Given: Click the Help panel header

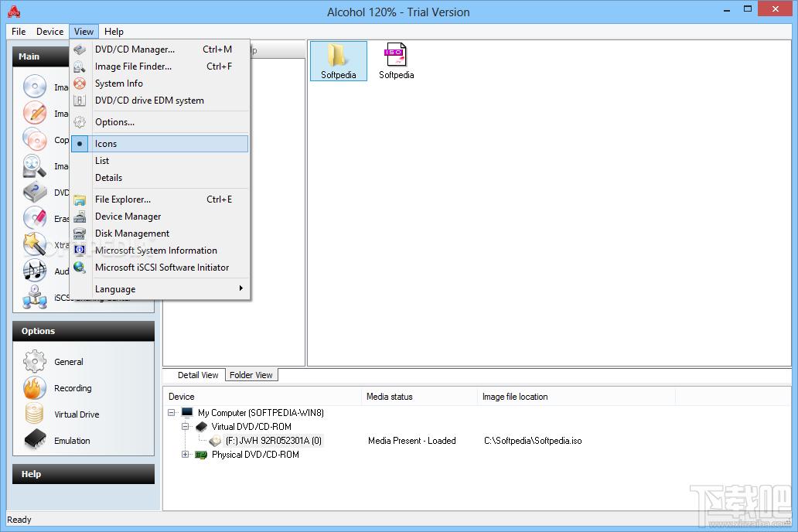Looking at the screenshot, I should [83, 474].
